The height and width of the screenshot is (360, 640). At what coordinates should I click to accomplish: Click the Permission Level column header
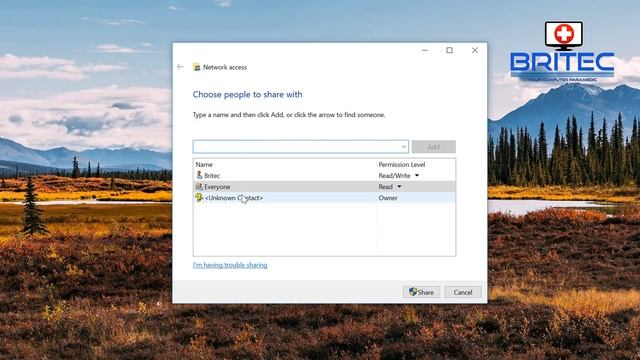point(402,164)
